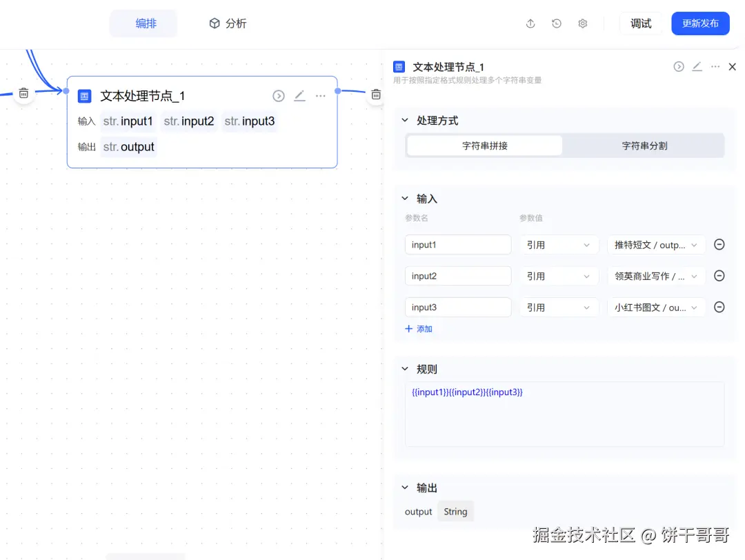
Task: Switch to the 编排 tab
Action: pyautogui.click(x=146, y=23)
